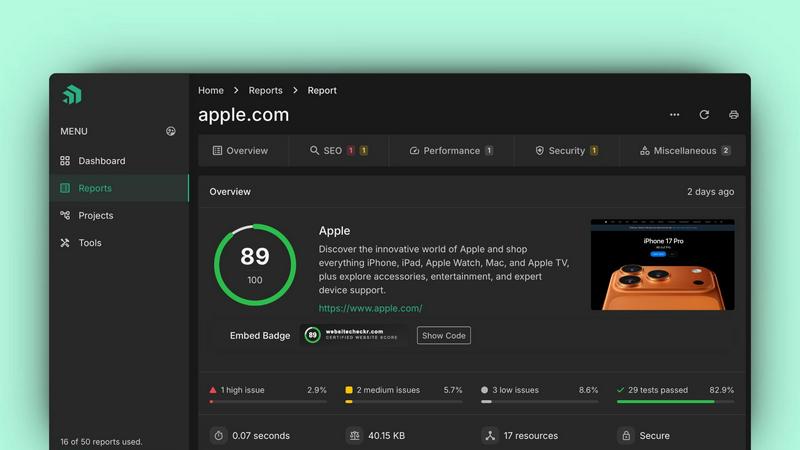800x450 pixels.
Task: Click the Embed Badge label
Action: point(260,336)
